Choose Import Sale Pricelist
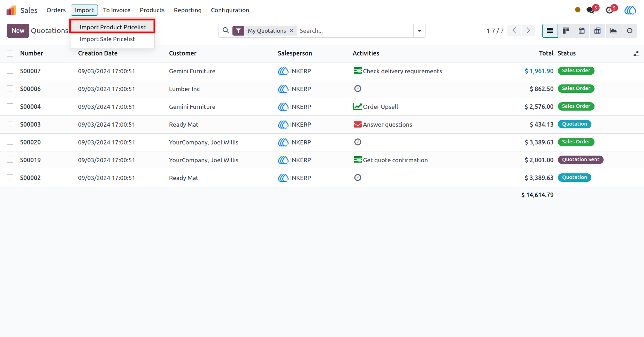The height and width of the screenshot is (337, 644). click(113, 39)
